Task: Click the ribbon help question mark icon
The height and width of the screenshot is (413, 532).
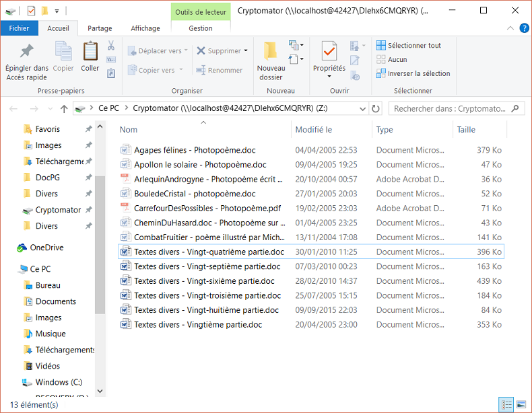Action: pyautogui.click(x=523, y=28)
